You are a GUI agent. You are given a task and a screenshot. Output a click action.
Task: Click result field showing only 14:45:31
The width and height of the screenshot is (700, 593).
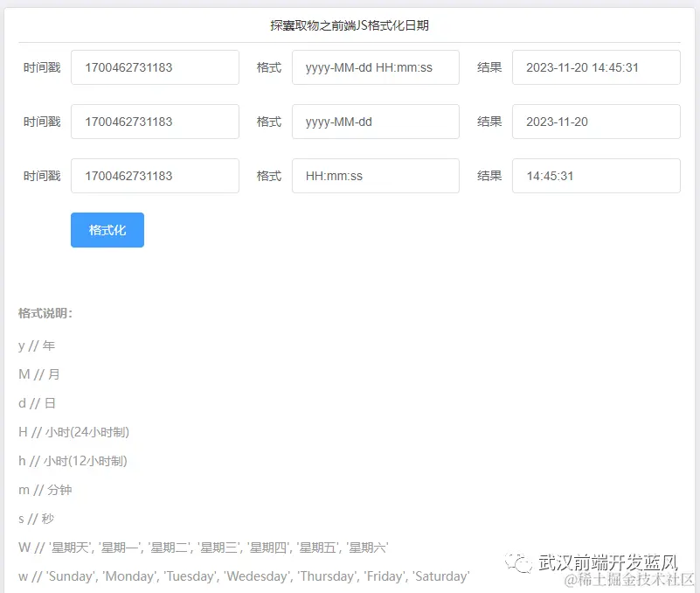(x=596, y=176)
